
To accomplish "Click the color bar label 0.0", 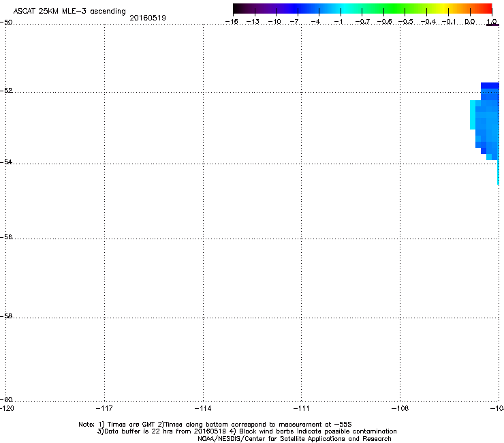I will [470, 22].
